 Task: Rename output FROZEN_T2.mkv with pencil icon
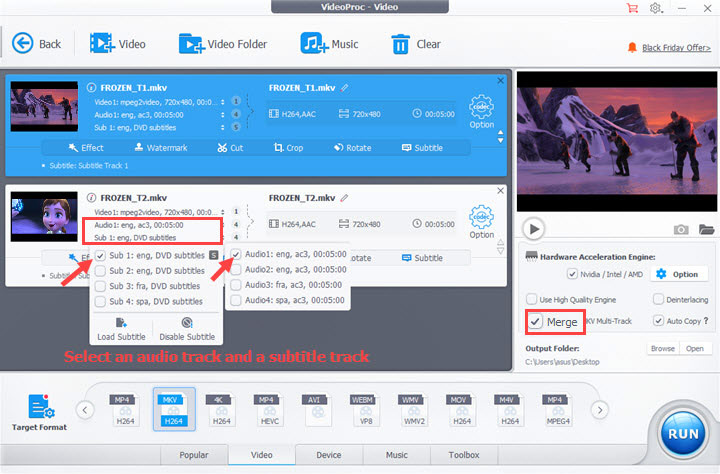pos(344,198)
